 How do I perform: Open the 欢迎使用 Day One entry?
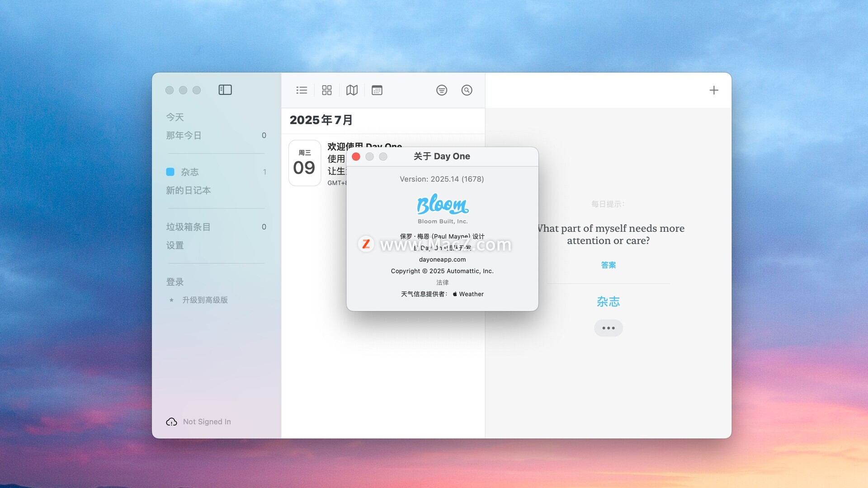[x=364, y=146]
